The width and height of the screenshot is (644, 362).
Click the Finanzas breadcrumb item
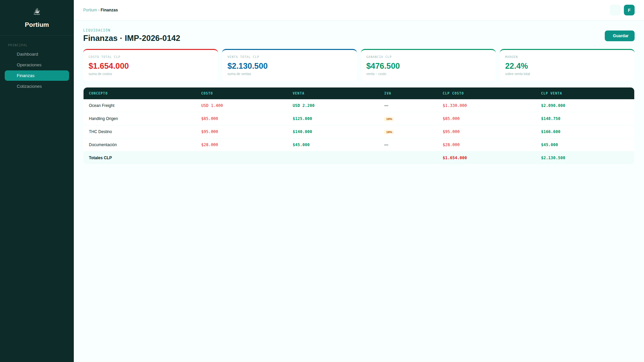click(x=109, y=10)
